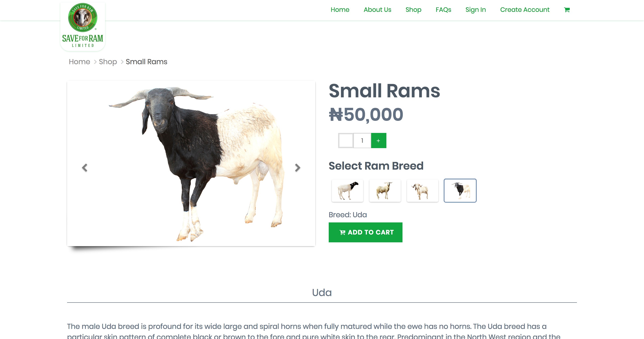The height and width of the screenshot is (339, 644).
Task: Pick the third ram breed thumbnail
Action: pos(422,191)
